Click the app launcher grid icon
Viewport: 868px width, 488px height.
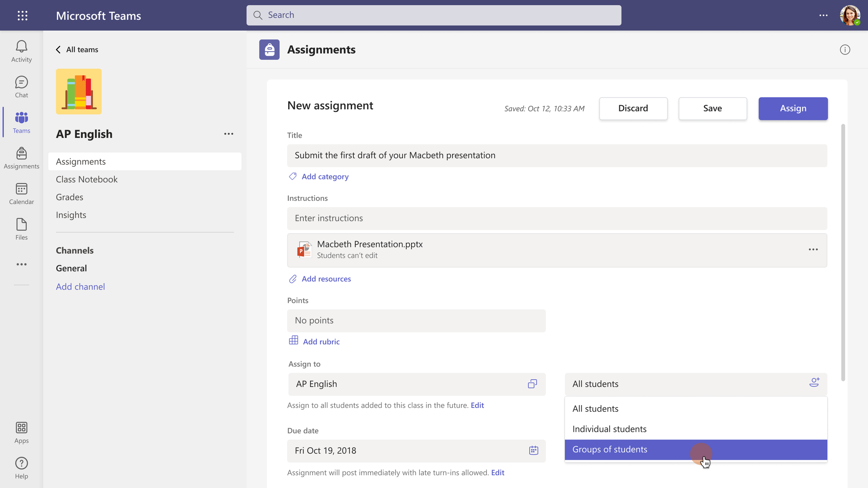point(23,16)
